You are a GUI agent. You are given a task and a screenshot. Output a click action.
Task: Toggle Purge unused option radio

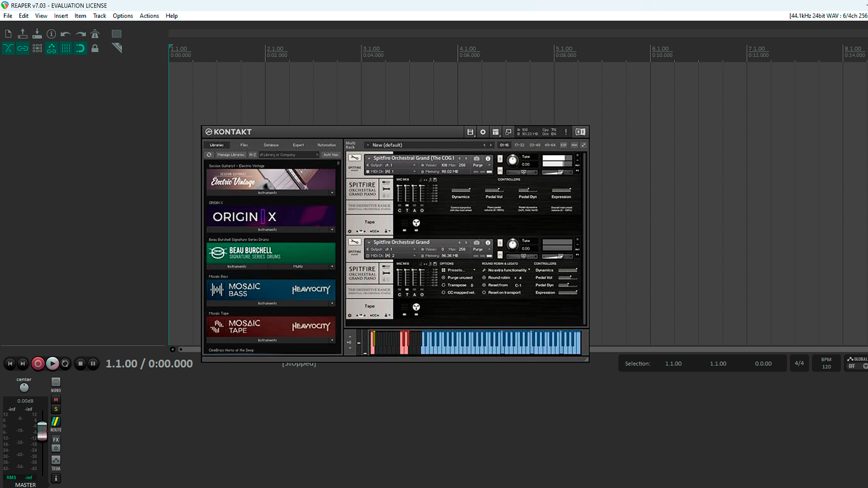point(444,278)
